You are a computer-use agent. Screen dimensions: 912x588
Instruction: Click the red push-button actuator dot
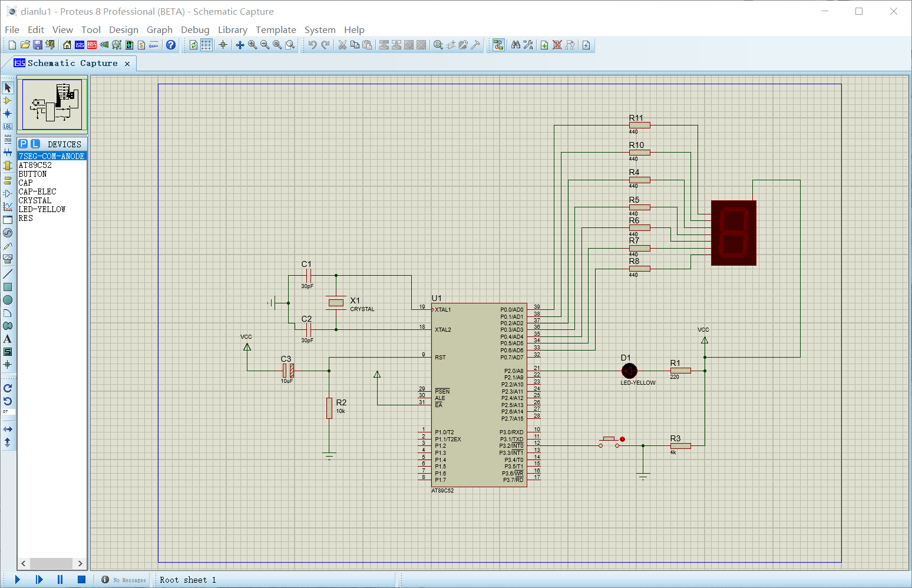click(x=622, y=439)
